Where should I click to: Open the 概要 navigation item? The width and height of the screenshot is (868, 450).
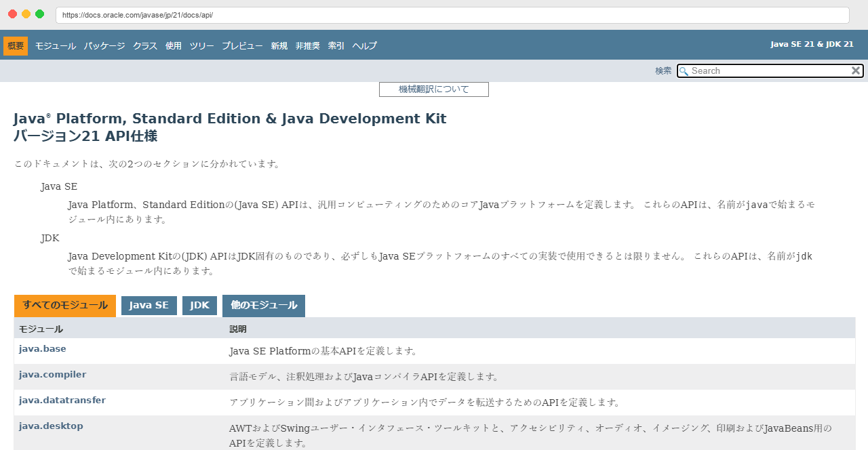(x=16, y=46)
